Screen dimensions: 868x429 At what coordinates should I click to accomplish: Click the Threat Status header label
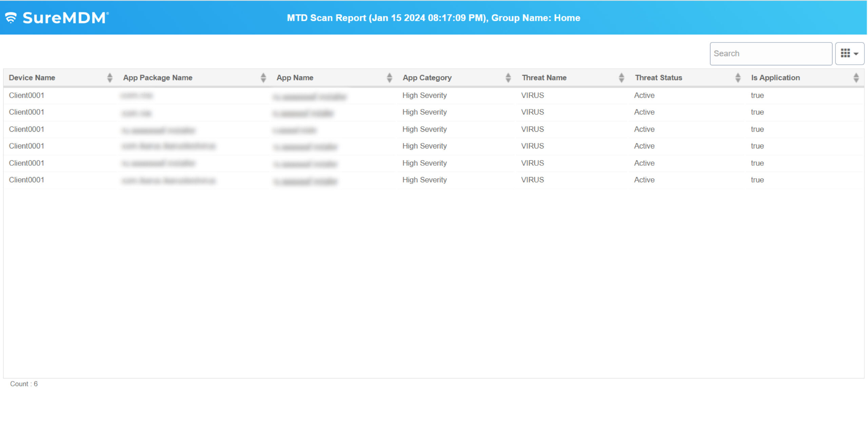click(x=658, y=78)
